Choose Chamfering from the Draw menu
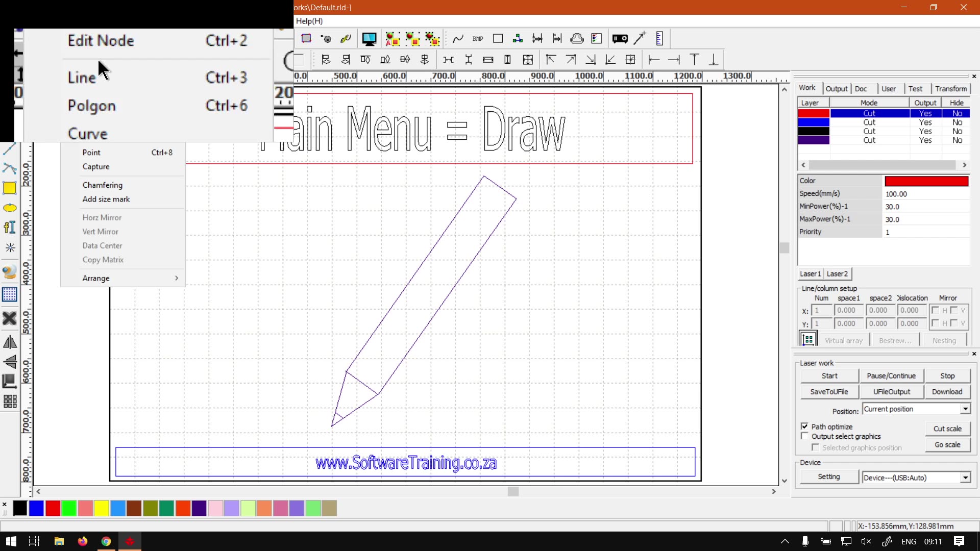 [x=103, y=185]
